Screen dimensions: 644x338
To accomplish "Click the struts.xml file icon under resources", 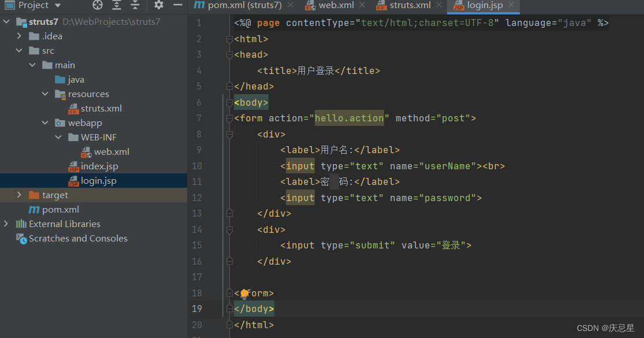I will (x=73, y=108).
